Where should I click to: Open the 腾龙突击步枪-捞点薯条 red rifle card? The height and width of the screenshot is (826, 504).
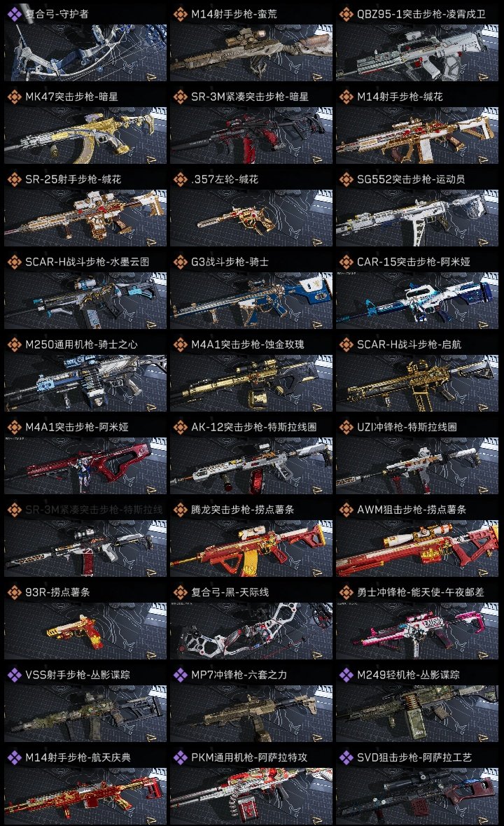tap(251, 540)
